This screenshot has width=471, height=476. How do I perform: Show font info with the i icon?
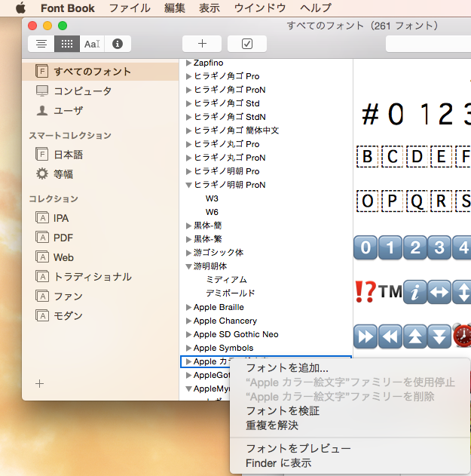[x=118, y=44]
